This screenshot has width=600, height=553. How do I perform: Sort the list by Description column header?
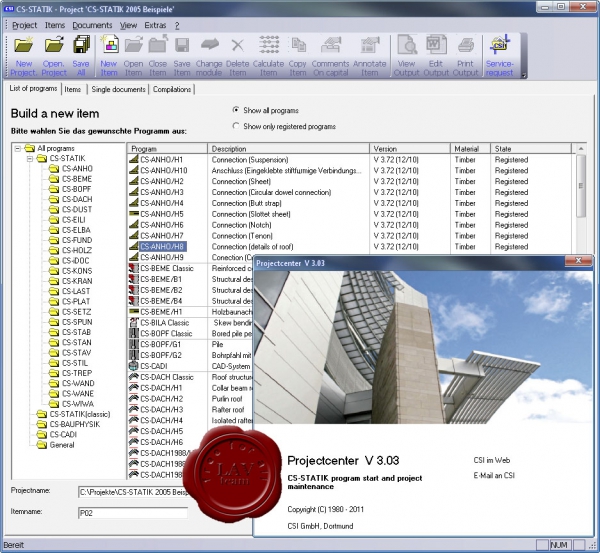point(289,148)
